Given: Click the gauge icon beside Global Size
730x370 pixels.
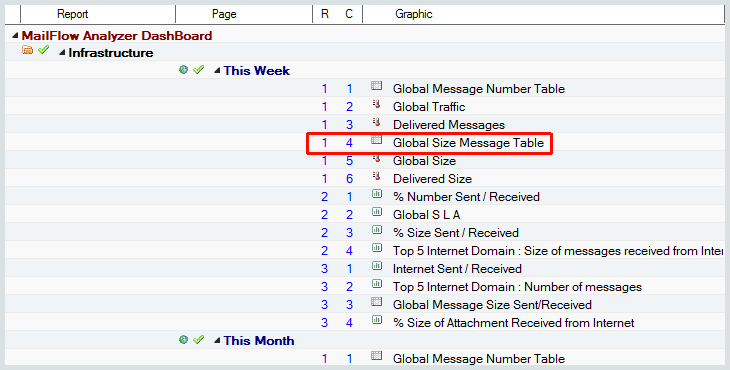Looking at the screenshot, I should click(376, 158).
